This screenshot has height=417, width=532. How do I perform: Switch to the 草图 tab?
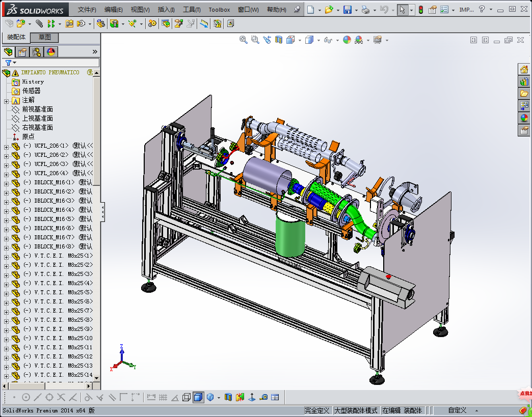(44, 37)
